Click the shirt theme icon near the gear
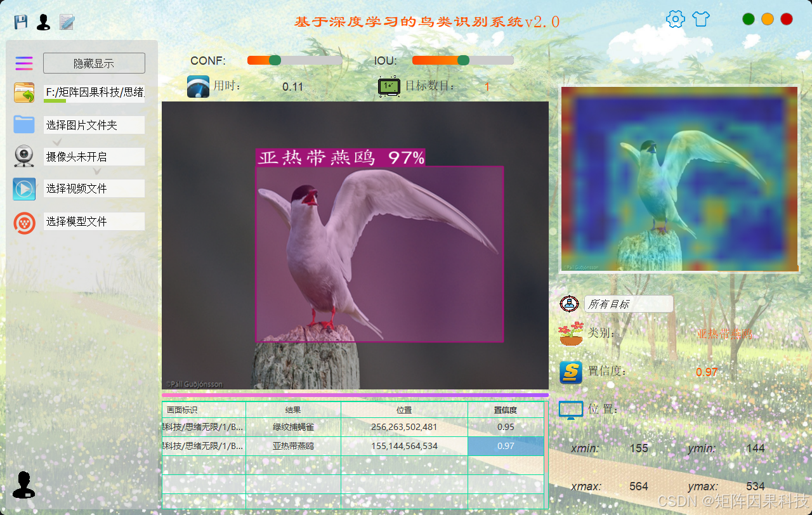Screen dimensions: 812x515 [x=700, y=19]
